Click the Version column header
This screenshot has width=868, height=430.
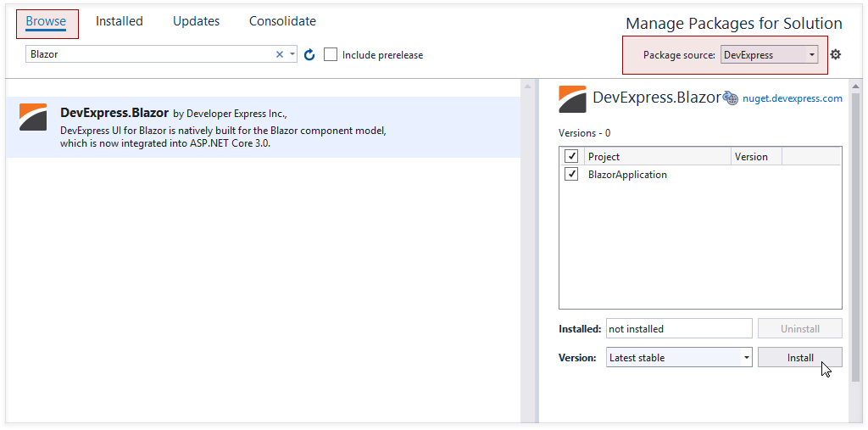click(x=756, y=157)
